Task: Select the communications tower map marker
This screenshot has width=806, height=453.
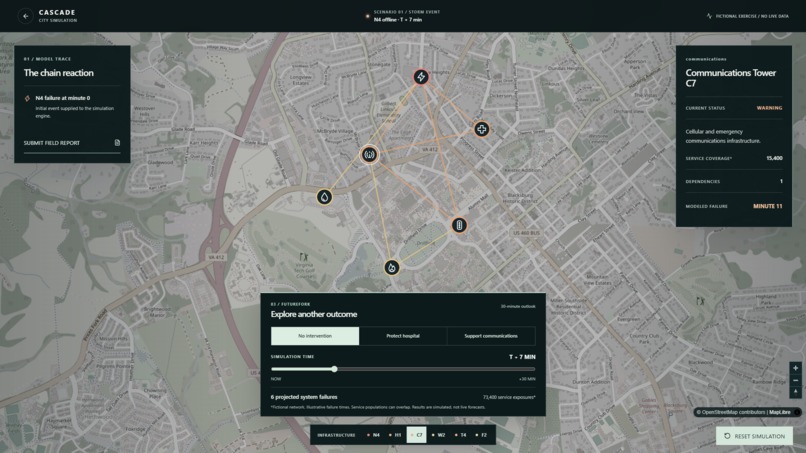Action: [x=369, y=154]
